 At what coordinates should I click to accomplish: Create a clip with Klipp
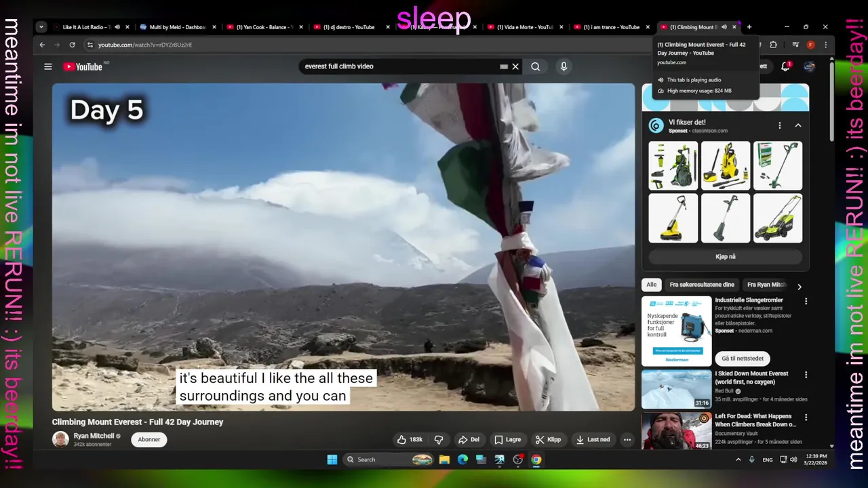tap(548, 439)
